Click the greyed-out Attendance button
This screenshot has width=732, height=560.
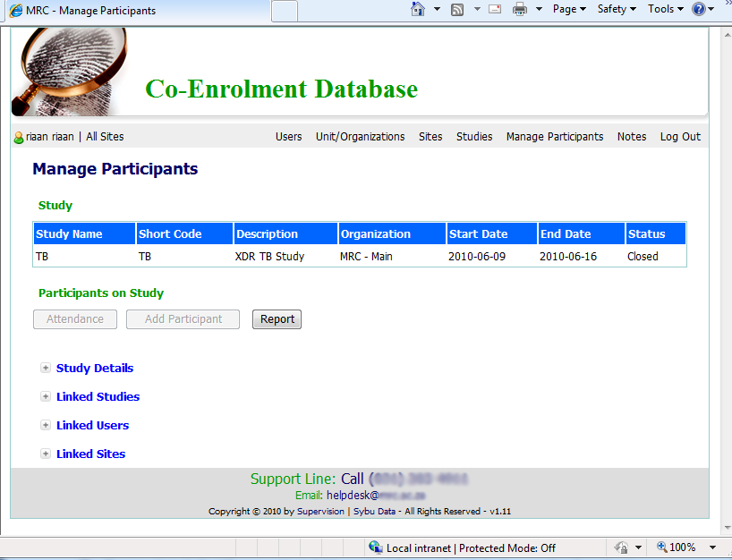point(75,319)
